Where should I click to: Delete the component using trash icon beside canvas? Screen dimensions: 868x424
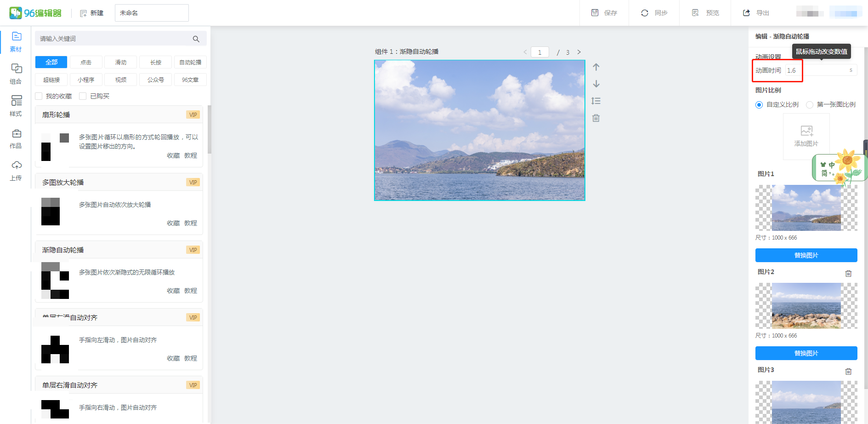click(596, 118)
